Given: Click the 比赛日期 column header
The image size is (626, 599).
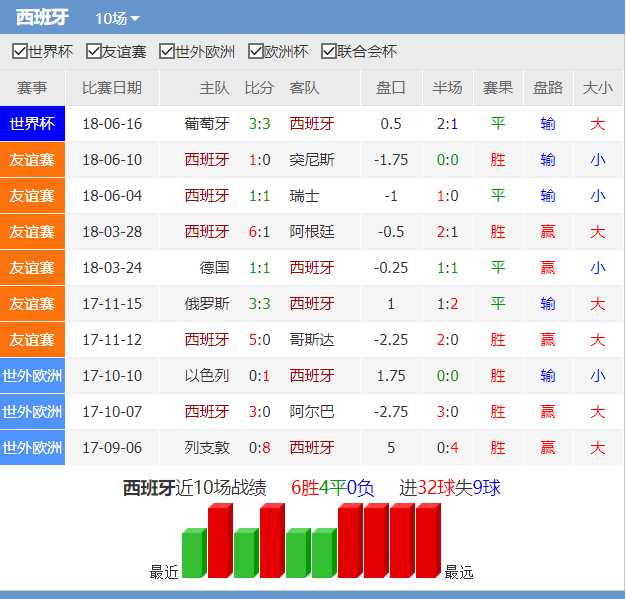Looking at the screenshot, I should click(112, 88).
